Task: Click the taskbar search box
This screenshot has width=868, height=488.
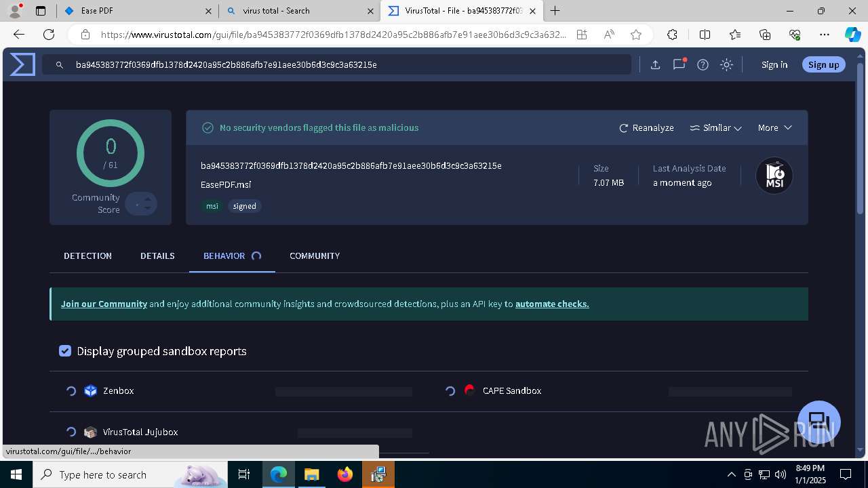Action: (130, 474)
